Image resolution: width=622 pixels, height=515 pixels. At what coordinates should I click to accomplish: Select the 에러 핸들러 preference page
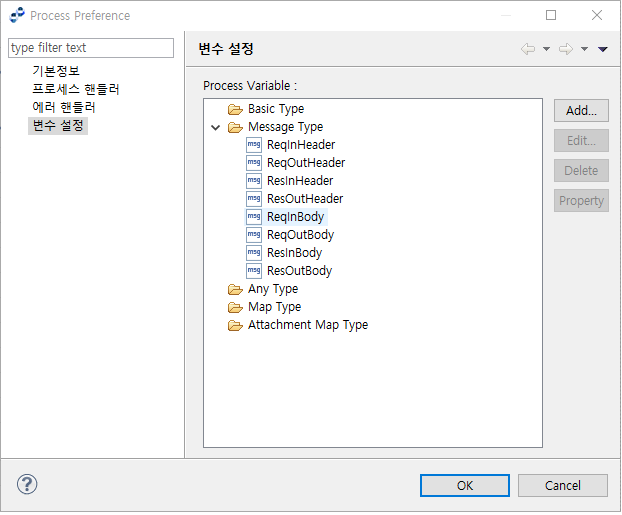coord(63,108)
